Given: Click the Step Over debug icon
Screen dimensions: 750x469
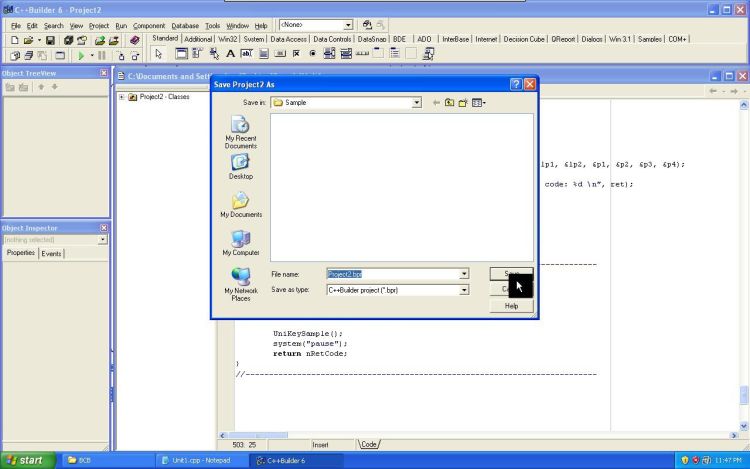Looking at the screenshot, I should click(135, 55).
